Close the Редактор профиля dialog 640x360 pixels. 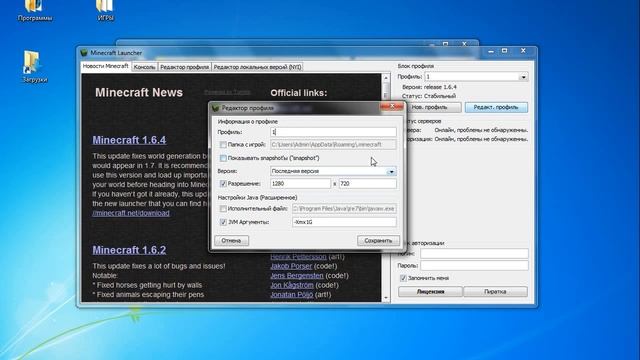pyautogui.click(x=392, y=107)
